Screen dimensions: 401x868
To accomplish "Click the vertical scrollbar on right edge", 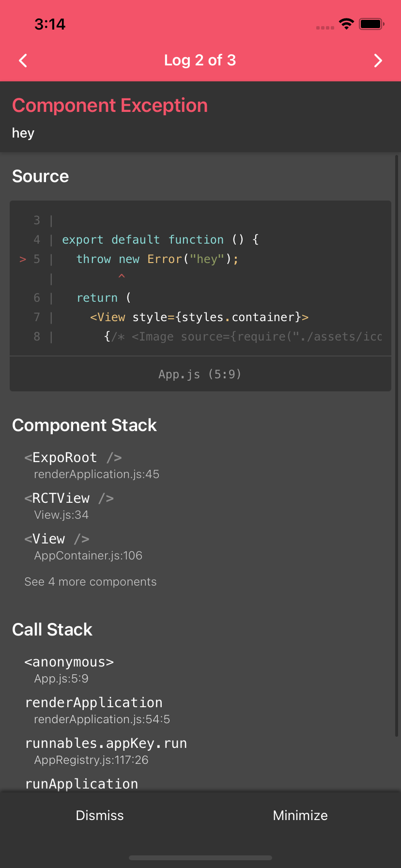I will (x=397, y=446).
